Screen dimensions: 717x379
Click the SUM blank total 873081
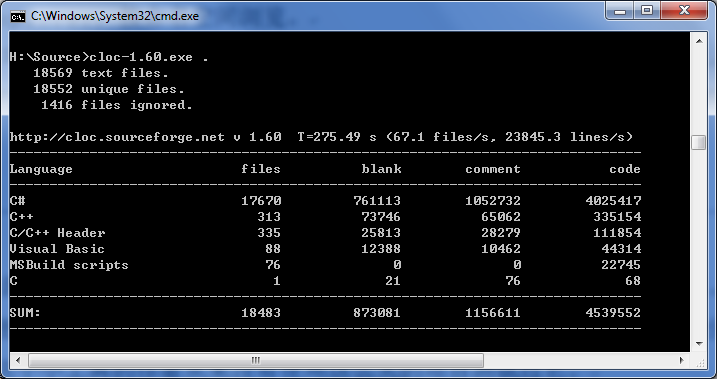point(377,313)
